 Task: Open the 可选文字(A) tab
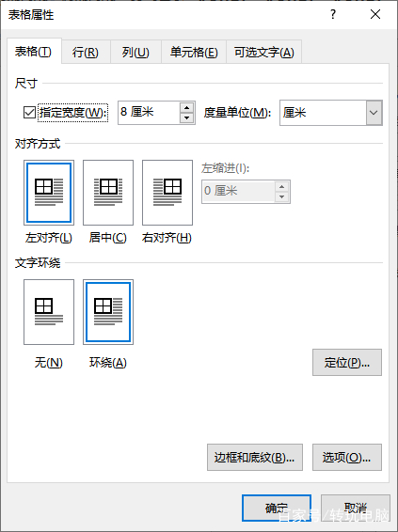coord(263,53)
